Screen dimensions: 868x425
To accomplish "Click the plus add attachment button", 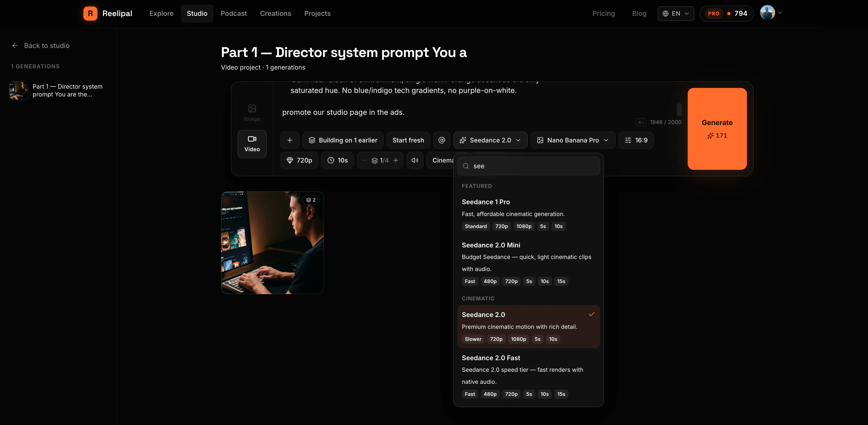I will tap(290, 140).
